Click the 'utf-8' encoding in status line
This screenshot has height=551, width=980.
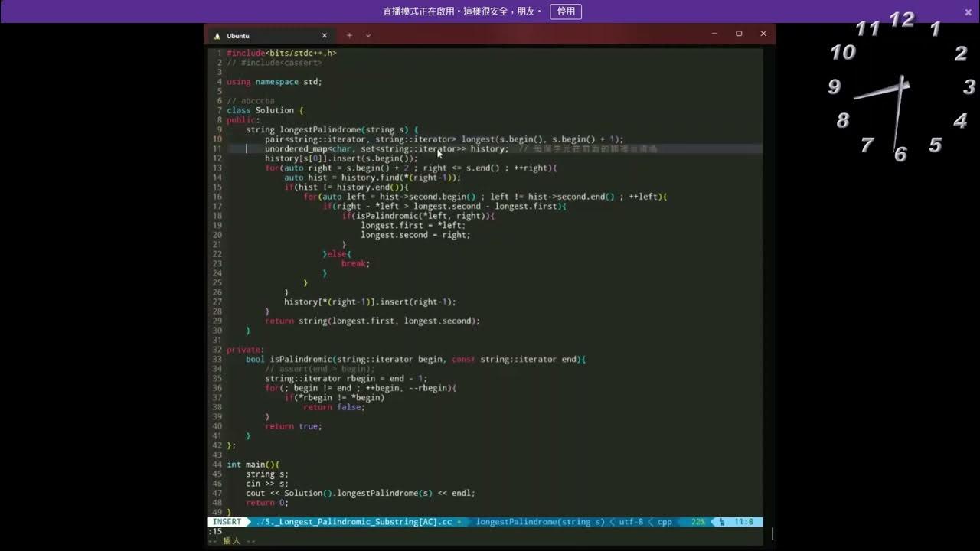tap(631, 522)
